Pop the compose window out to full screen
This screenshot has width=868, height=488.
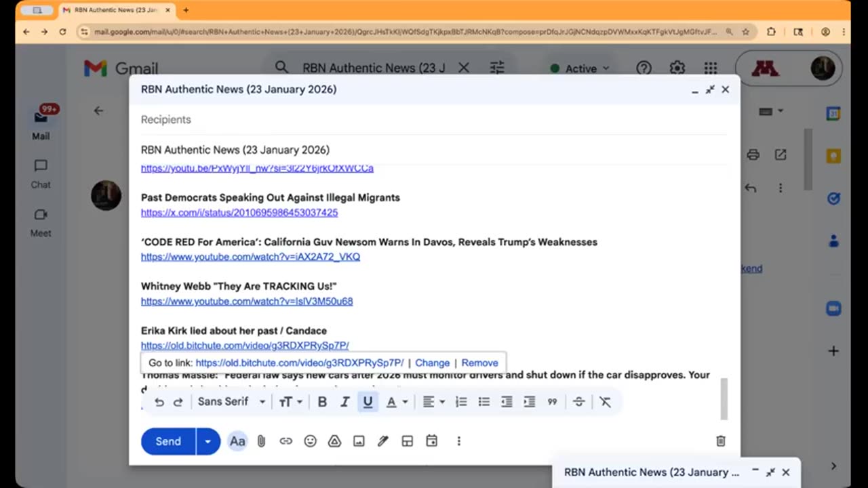[x=710, y=89]
